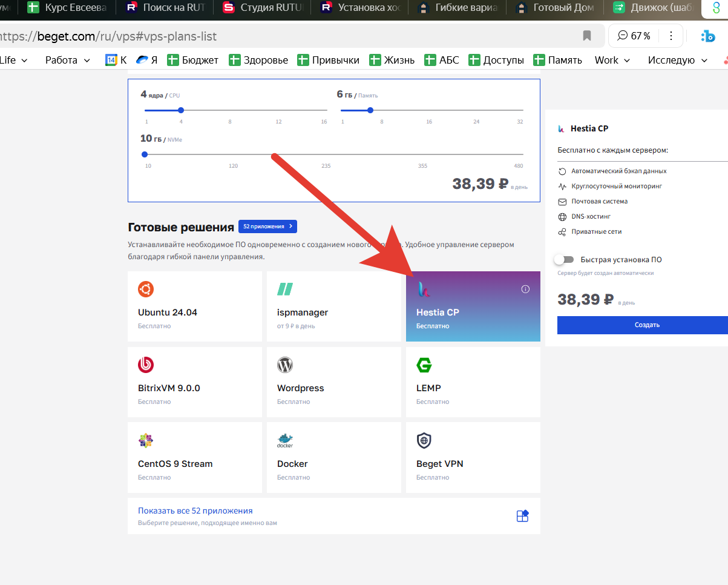Click the LEMP green logo icon
The width and height of the screenshot is (728, 585).
[424, 365]
